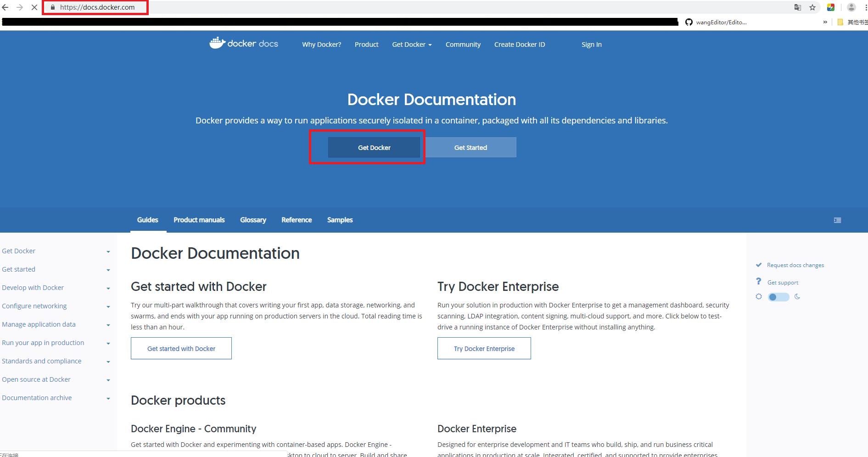The height and width of the screenshot is (457, 868).
Task: Click the question mark support icon
Action: [758, 281]
